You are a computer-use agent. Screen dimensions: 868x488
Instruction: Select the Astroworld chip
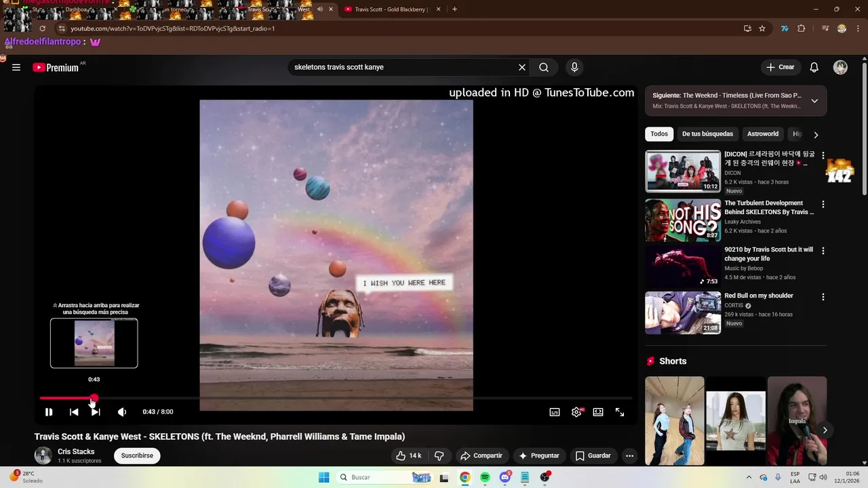[x=763, y=134]
